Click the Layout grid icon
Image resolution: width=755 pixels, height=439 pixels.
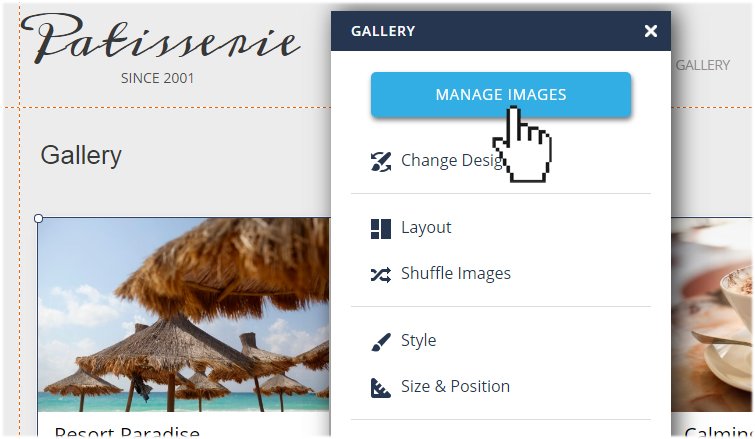[380, 229]
